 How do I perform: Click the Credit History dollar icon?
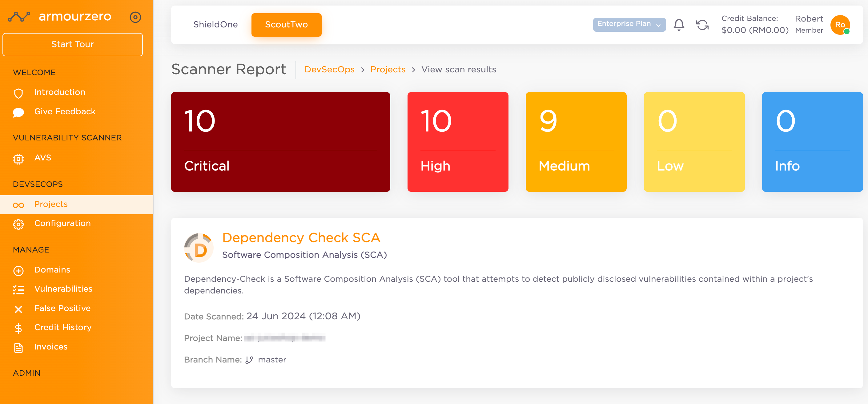tap(18, 328)
